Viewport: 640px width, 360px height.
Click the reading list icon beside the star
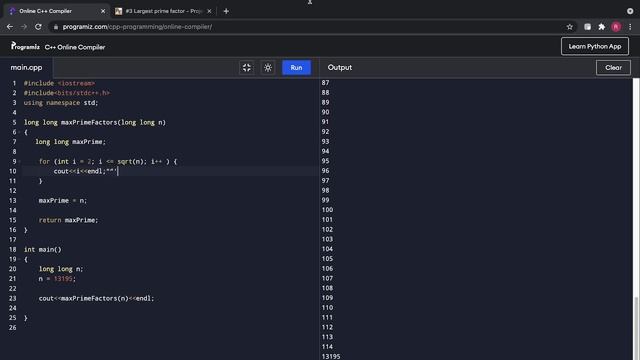(587, 27)
